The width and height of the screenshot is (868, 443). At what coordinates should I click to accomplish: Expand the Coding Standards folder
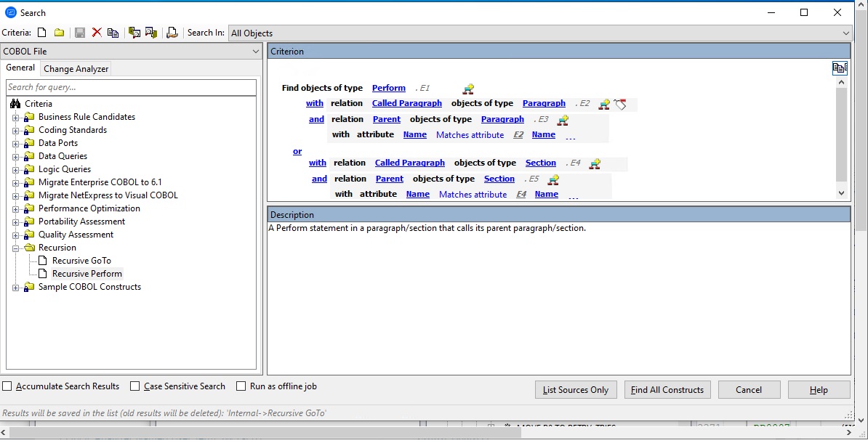coord(15,130)
